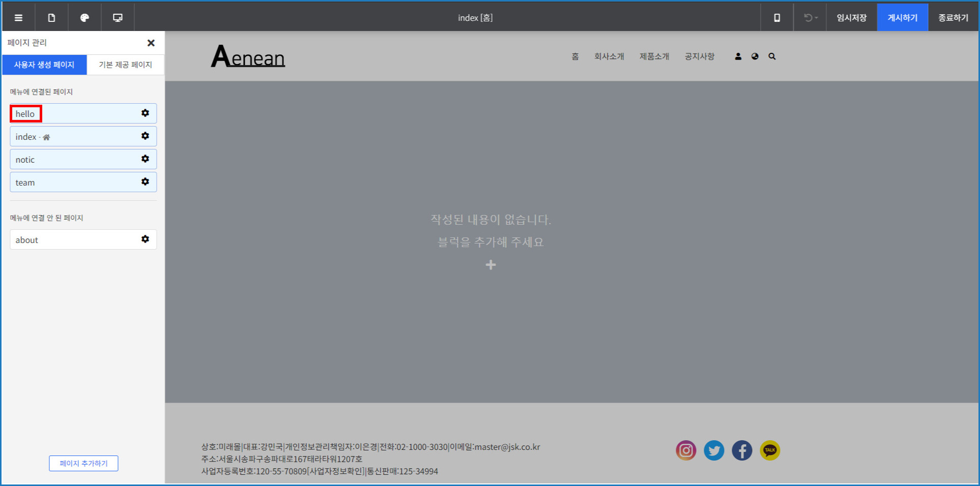Switch to 기본 제공 페이지 tab
Viewport: 980px width, 486px height.
125,65
